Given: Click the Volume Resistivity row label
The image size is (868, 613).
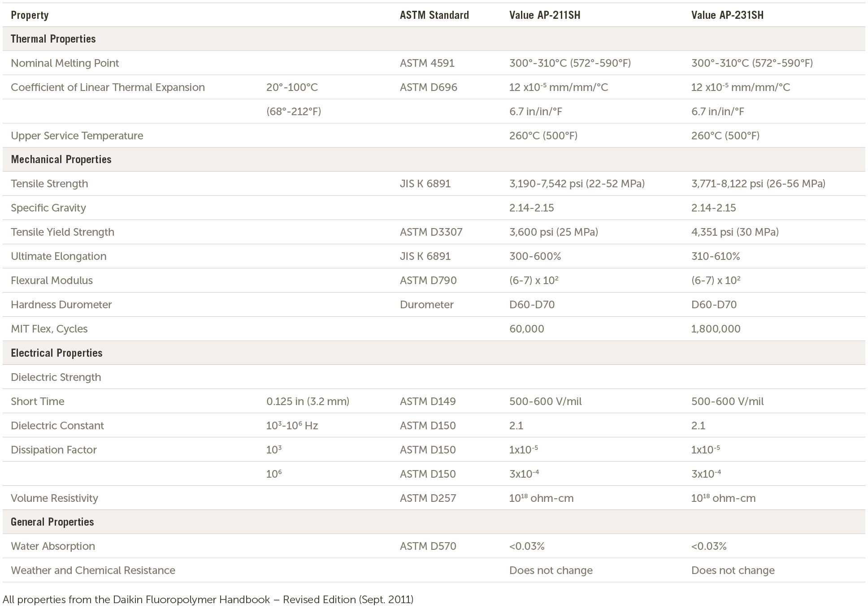Looking at the screenshot, I should pyautogui.click(x=54, y=498).
